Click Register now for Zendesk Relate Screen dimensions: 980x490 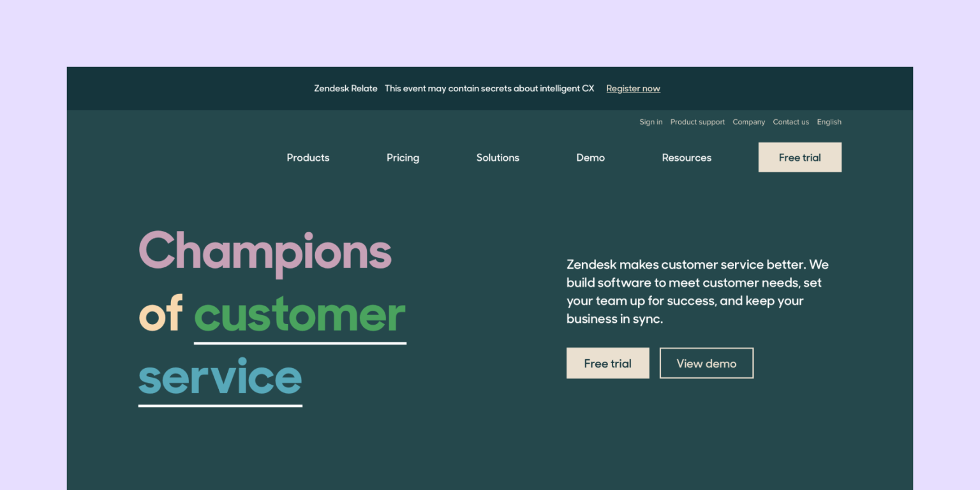(x=633, y=88)
